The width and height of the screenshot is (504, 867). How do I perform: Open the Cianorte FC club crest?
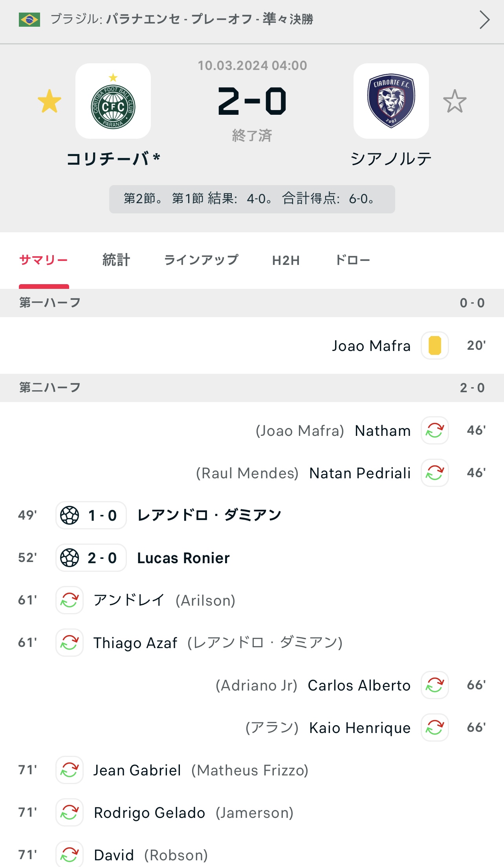(391, 101)
